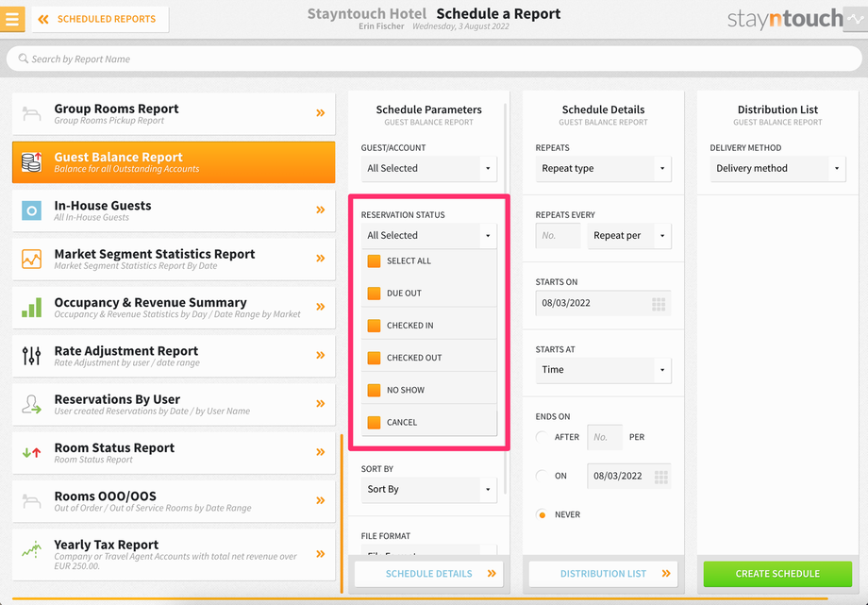Select the Rate Adjustment Report entry
This screenshot has height=605, width=868.
(x=174, y=356)
